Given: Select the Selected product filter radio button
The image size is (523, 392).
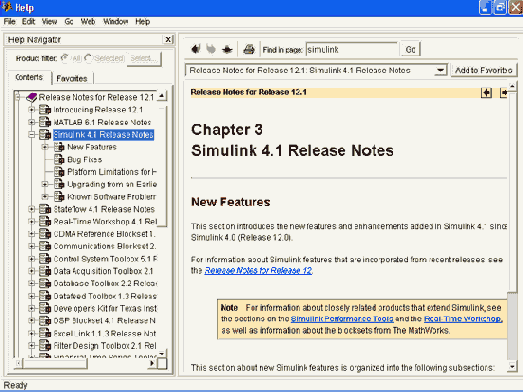Looking at the screenshot, I should pyautogui.click(x=88, y=58).
